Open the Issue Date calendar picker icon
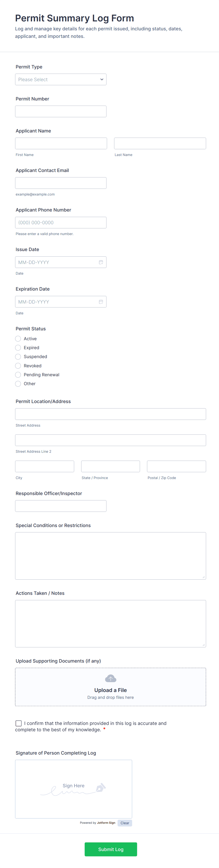Image resolution: width=219 pixels, height=868 pixels. [101, 262]
